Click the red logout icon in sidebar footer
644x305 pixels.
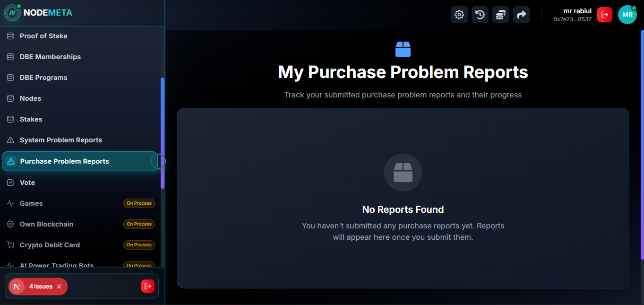point(148,286)
